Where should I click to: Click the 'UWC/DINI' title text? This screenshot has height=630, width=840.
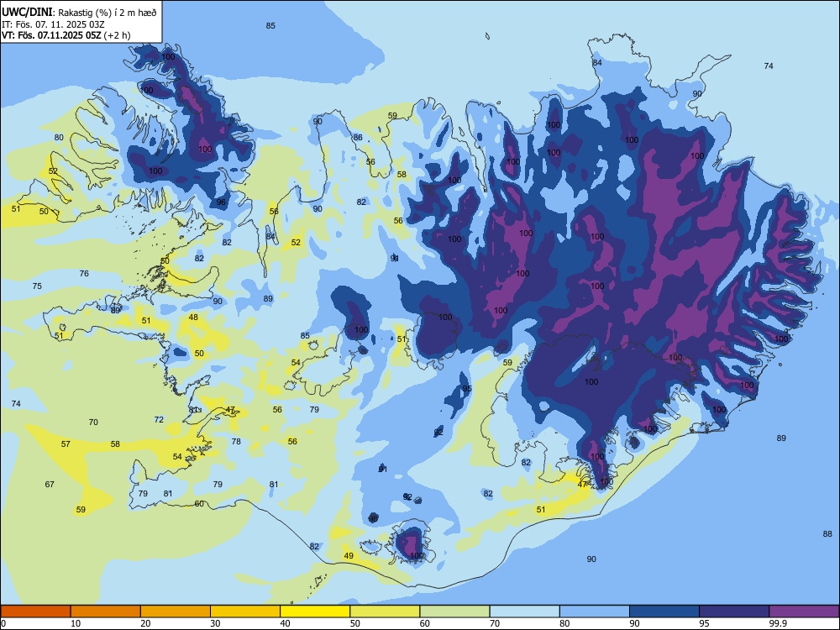(28, 12)
